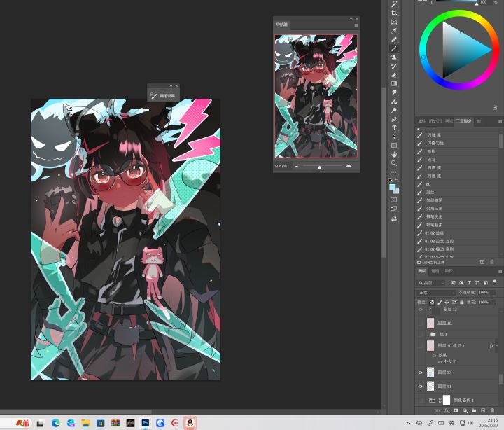
Task: Click the foreground color swatch
Action: (392, 187)
